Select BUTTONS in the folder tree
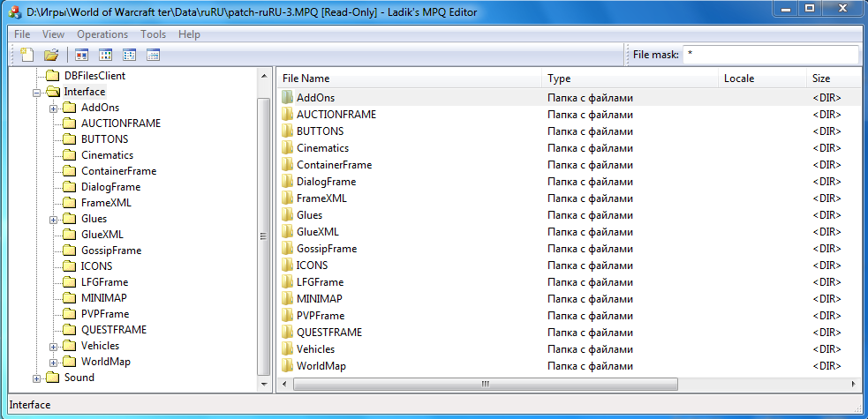 [x=104, y=139]
